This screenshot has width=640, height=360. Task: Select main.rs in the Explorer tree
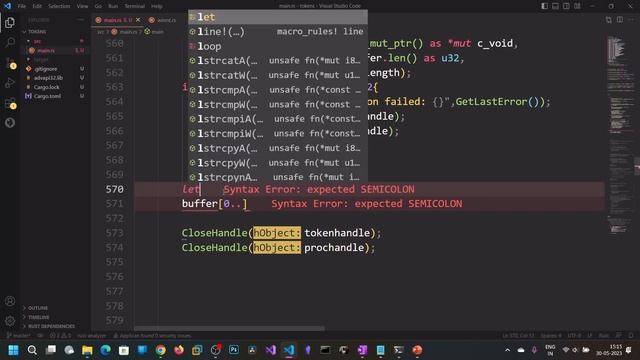pyautogui.click(x=55, y=50)
